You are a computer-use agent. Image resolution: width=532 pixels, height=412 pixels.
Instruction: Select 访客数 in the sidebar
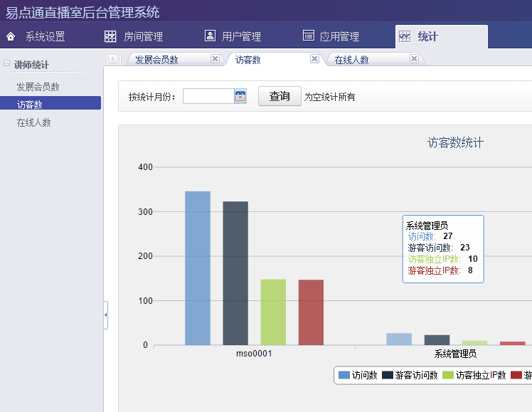[50, 103]
